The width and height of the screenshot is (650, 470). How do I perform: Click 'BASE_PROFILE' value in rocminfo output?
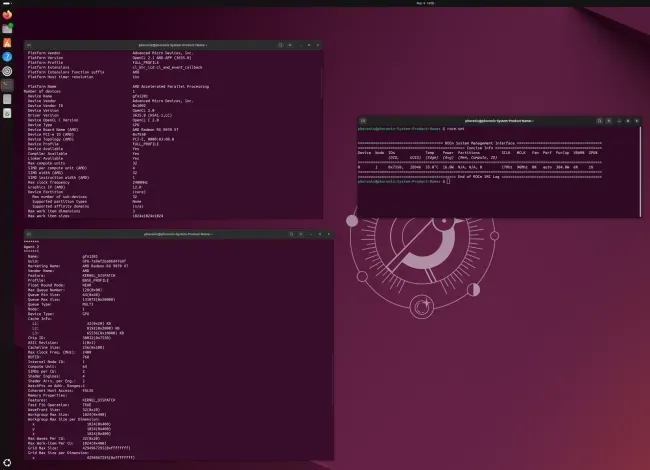click(95, 281)
